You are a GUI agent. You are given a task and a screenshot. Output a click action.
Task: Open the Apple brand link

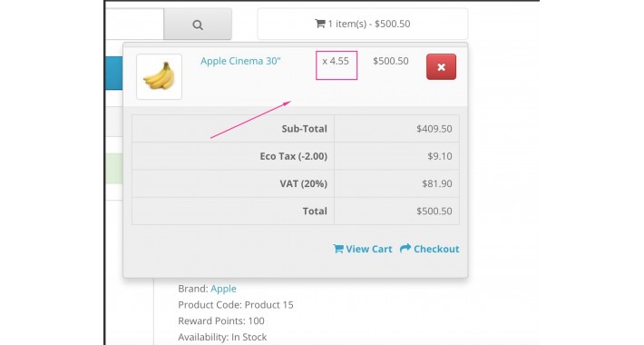tap(223, 289)
